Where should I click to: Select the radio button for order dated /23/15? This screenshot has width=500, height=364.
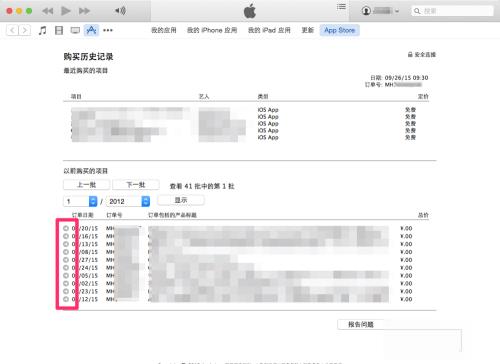coord(66,291)
